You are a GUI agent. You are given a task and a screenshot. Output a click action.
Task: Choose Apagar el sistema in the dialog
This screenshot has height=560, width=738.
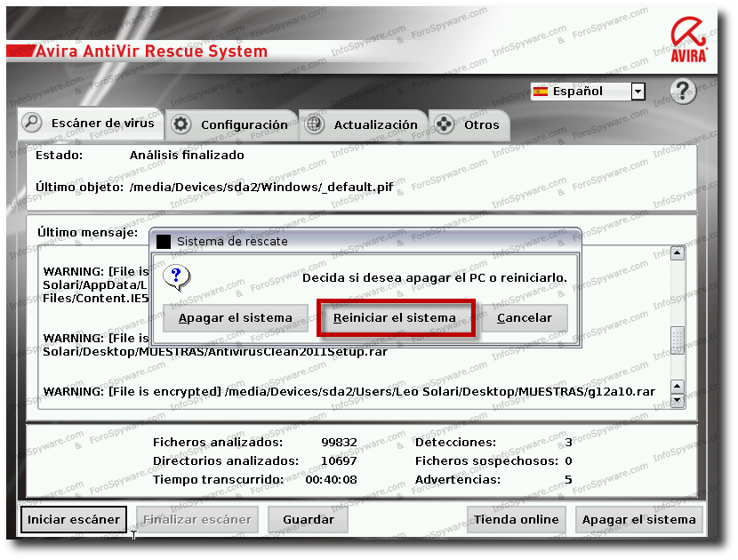click(235, 318)
